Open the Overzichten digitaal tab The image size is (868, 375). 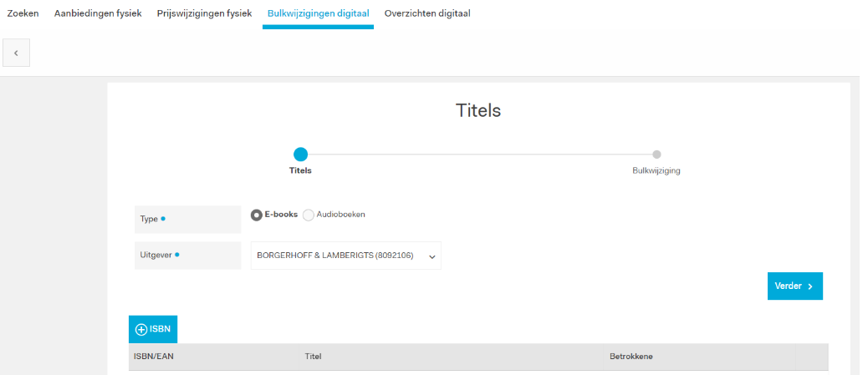427,13
